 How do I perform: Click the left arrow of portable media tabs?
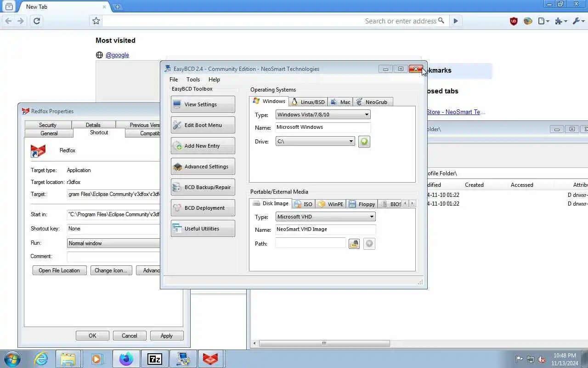(x=405, y=203)
